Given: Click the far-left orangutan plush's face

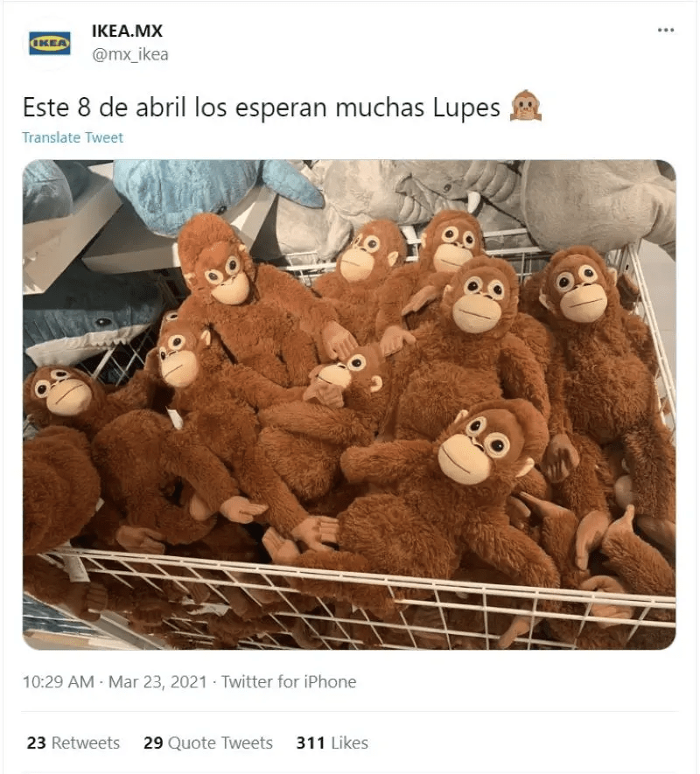Looking at the screenshot, I should point(62,390).
